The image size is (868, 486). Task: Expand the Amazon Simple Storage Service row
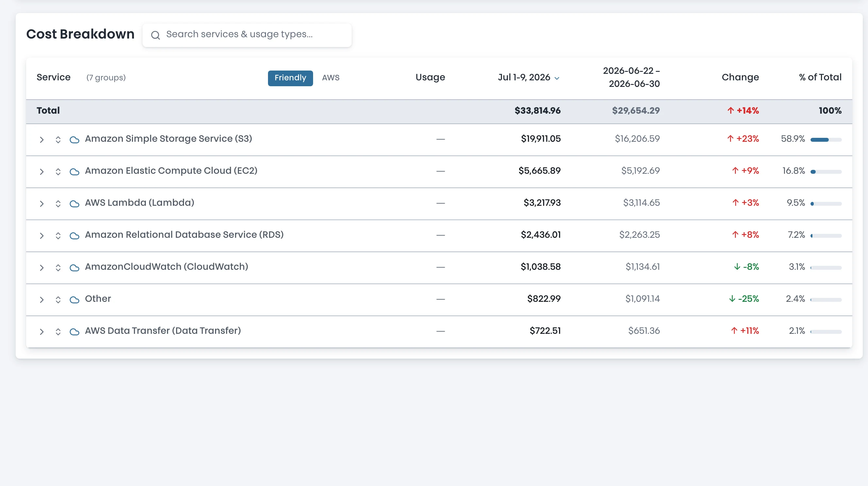42,140
